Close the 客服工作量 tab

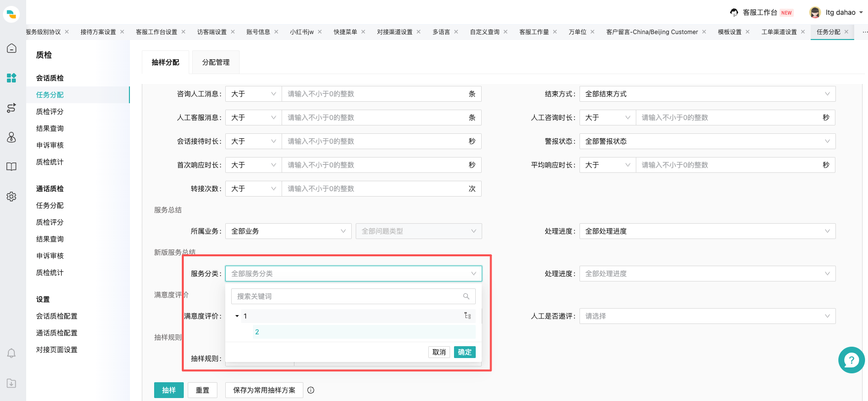click(x=555, y=32)
